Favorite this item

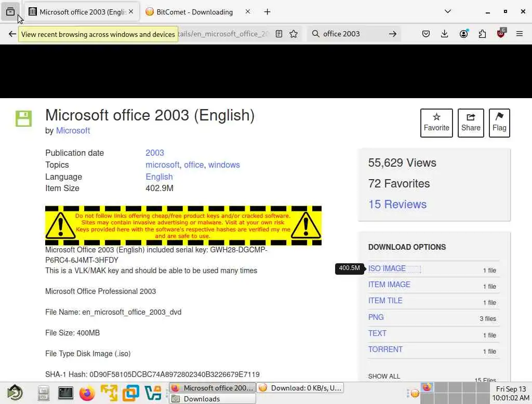pos(436,123)
